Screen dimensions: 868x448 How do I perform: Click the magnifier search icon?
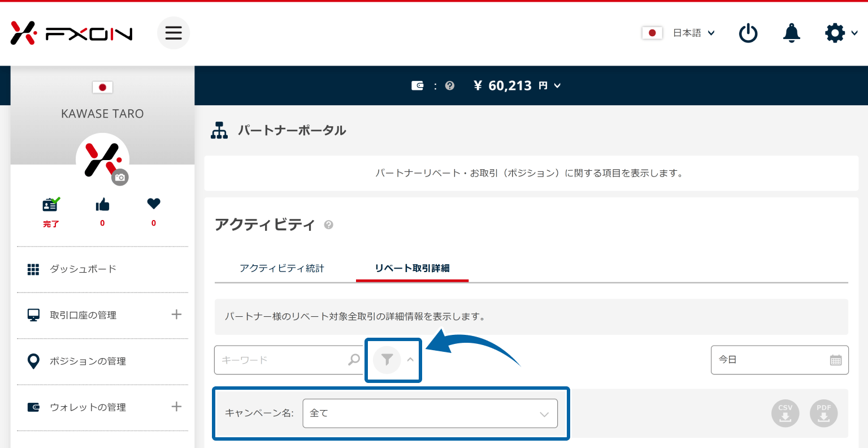pyautogui.click(x=354, y=360)
